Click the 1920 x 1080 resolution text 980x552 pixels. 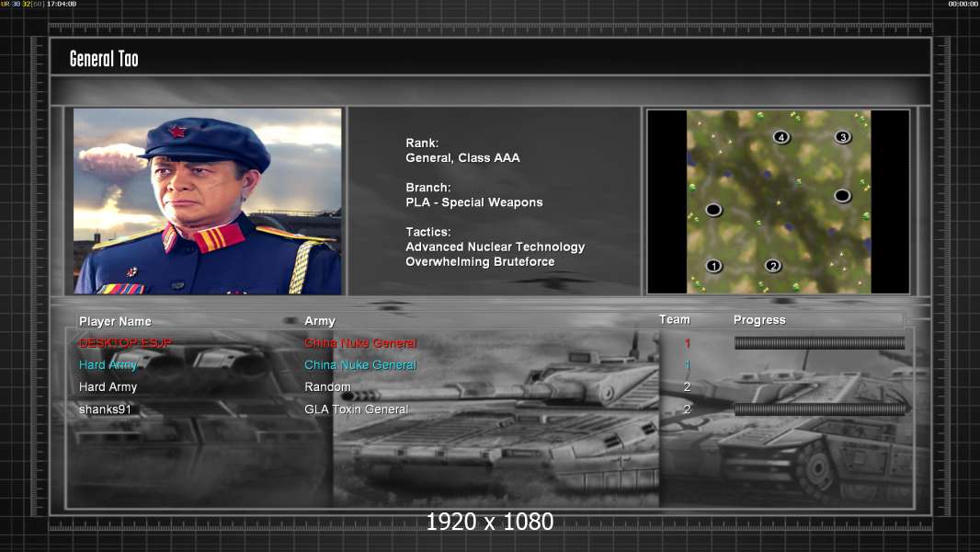pyautogui.click(x=489, y=522)
